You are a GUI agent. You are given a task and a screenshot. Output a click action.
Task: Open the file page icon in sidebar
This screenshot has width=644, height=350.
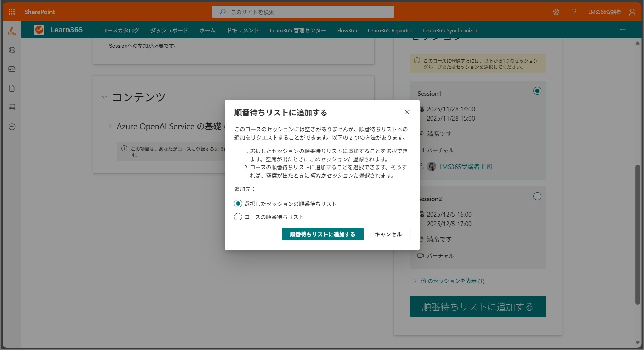point(12,88)
